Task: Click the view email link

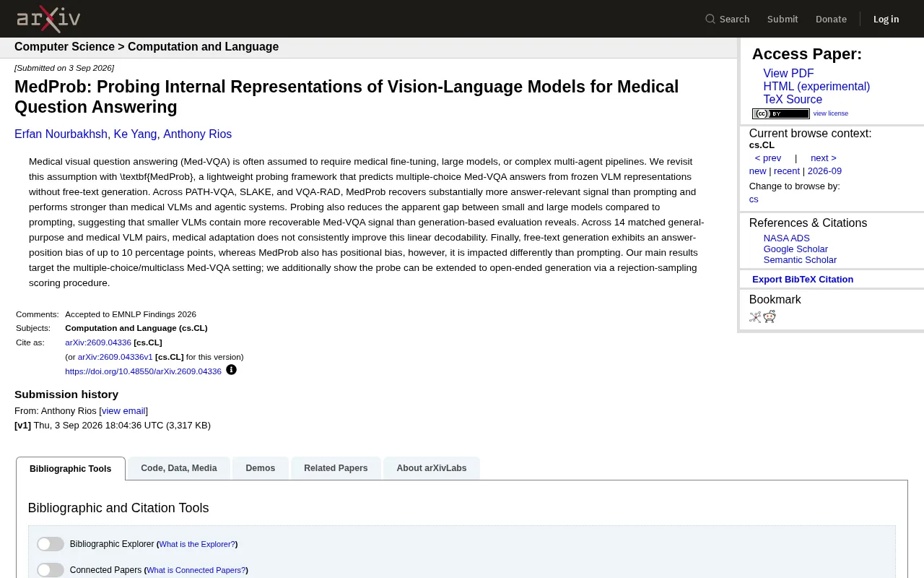Action: click(x=123, y=411)
